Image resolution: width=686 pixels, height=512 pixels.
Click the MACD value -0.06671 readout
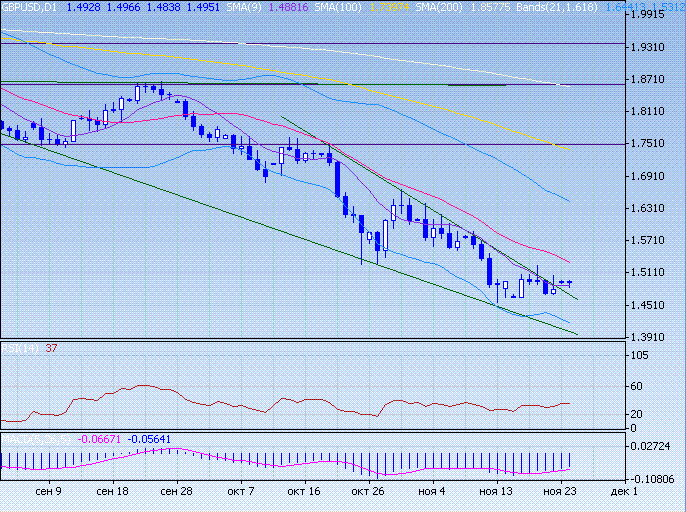(x=101, y=438)
